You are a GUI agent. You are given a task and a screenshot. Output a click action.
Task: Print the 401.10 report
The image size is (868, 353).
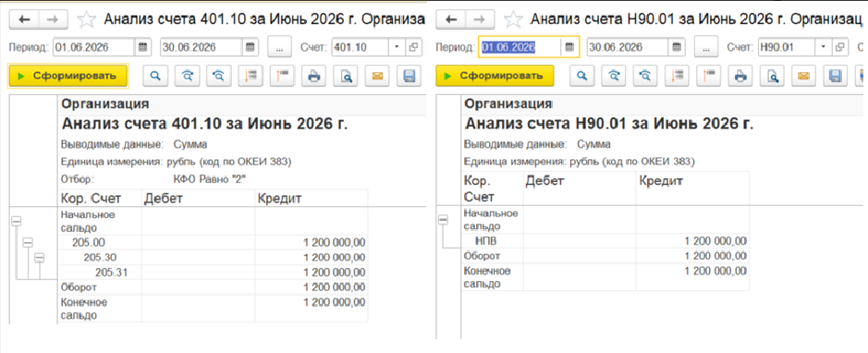coord(314,77)
